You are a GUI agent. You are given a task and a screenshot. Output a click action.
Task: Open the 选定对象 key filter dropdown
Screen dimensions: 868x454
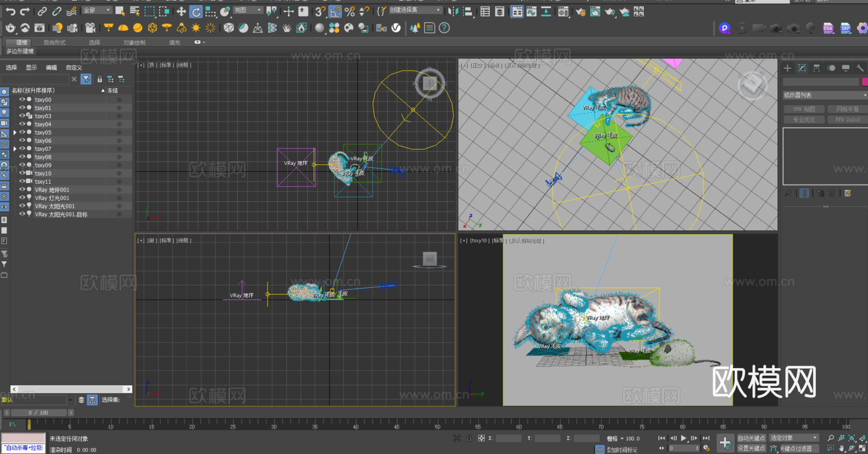point(794,438)
